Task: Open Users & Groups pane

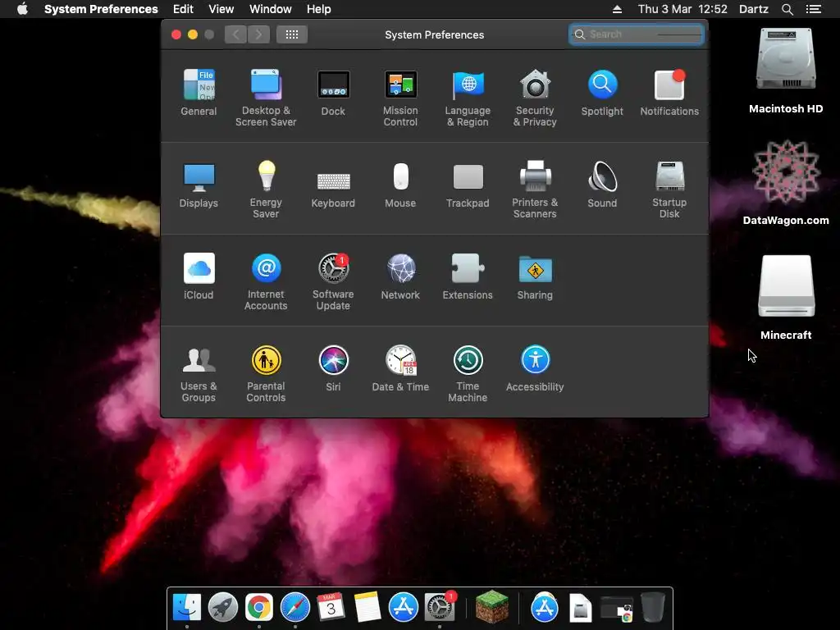Action: [199, 374]
